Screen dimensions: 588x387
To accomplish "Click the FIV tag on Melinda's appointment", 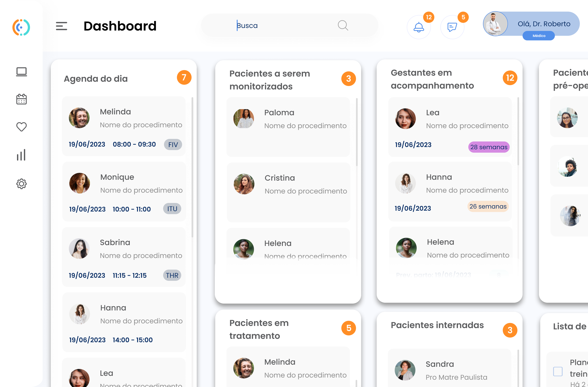I will (173, 145).
